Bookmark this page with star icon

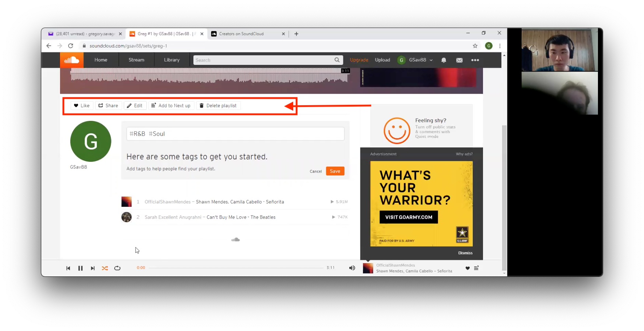[475, 46]
